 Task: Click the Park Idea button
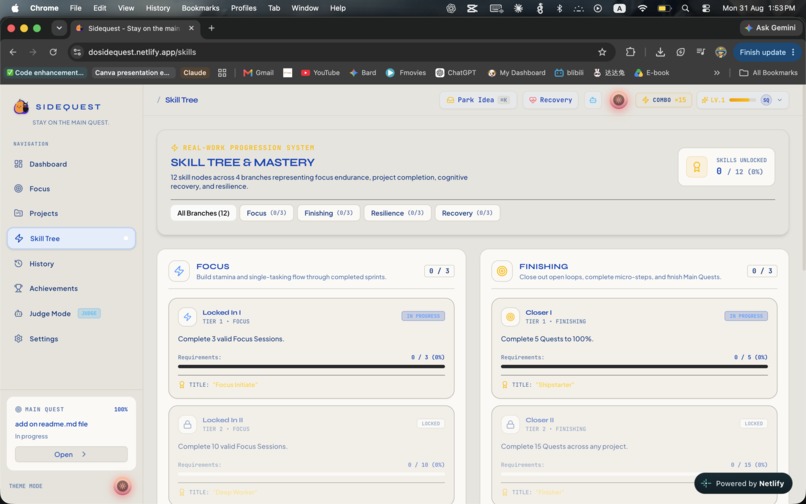478,100
